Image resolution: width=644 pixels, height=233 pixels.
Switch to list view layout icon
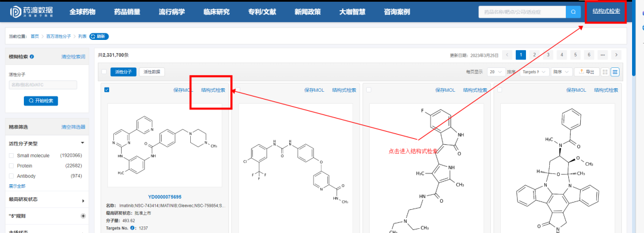tap(615, 72)
